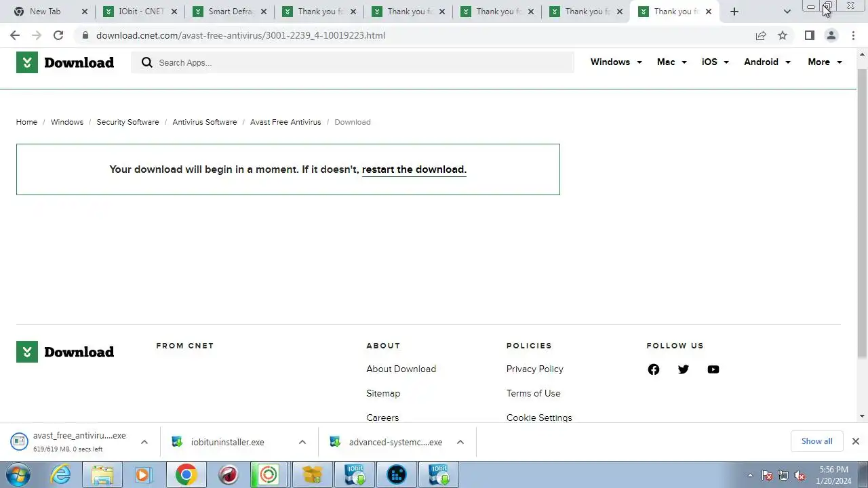Click restart the download link
The image size is (868, 488).
pyautogui.click(x=414, y=169)
